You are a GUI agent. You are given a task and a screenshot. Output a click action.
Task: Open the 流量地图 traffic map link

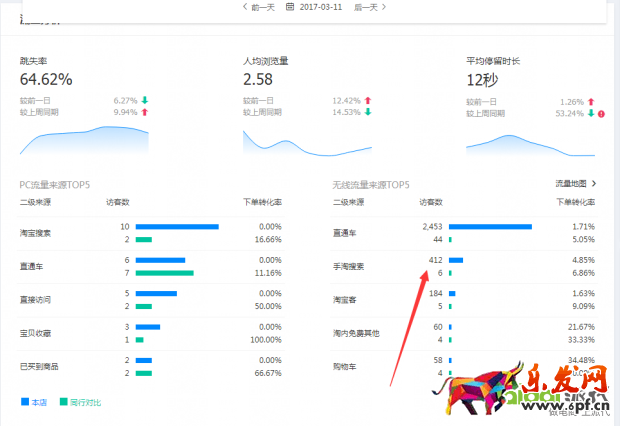(570, 184)
